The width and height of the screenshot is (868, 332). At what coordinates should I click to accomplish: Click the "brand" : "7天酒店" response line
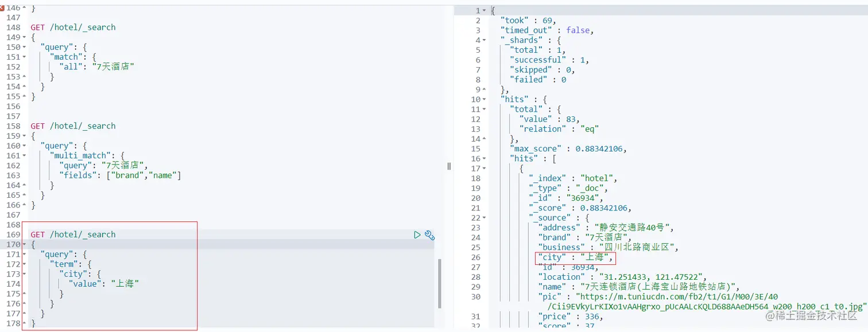[585, 237]
